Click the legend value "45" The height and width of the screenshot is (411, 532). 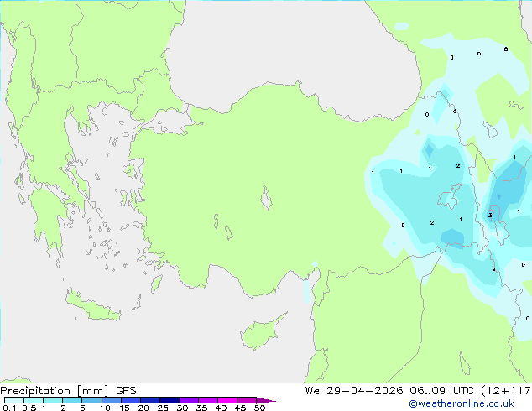click(240, 408)
